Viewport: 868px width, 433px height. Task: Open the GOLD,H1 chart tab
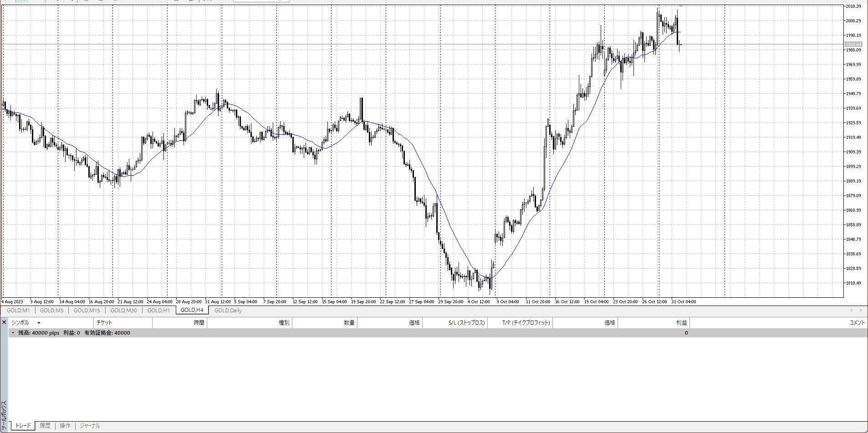158,311
